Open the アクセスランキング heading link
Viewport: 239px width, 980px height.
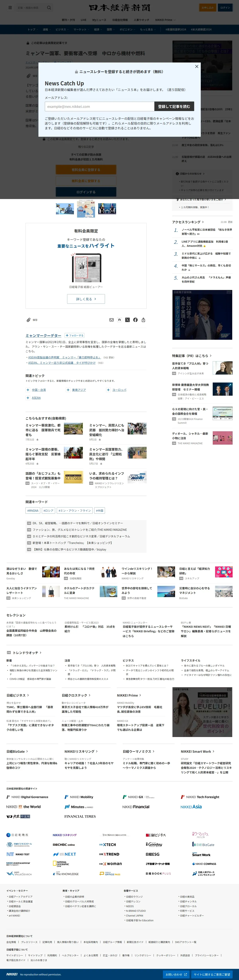point(188,222)
